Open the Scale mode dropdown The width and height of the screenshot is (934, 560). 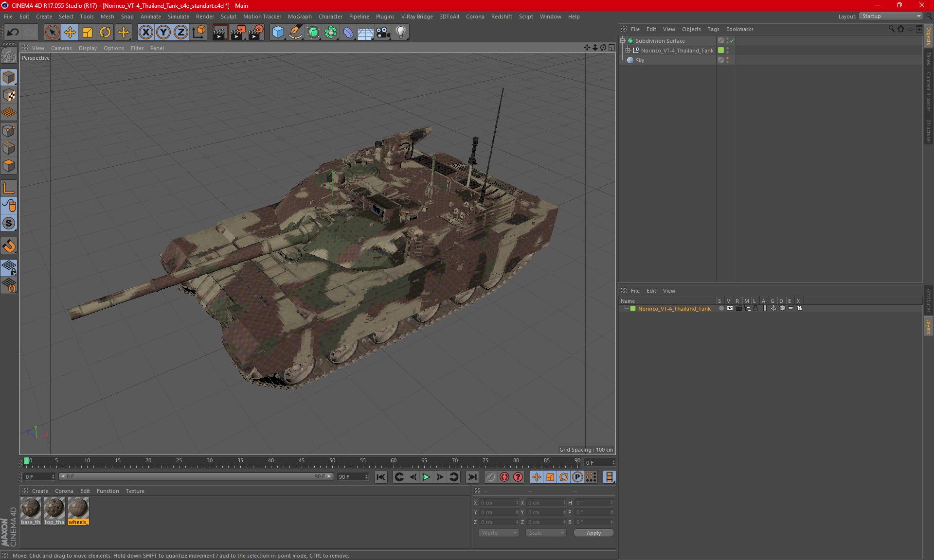(546, 533)
